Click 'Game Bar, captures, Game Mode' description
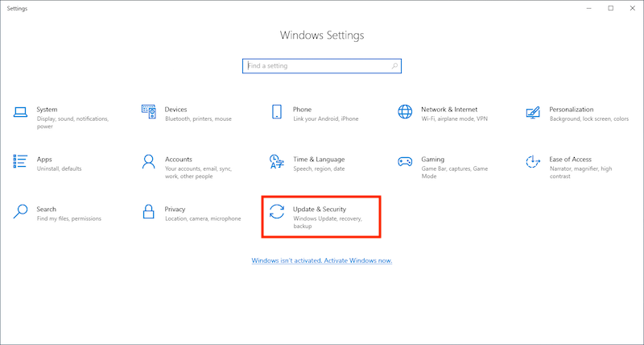The width and height of the screenshot is (644, 345). click(x=455, y=172)
